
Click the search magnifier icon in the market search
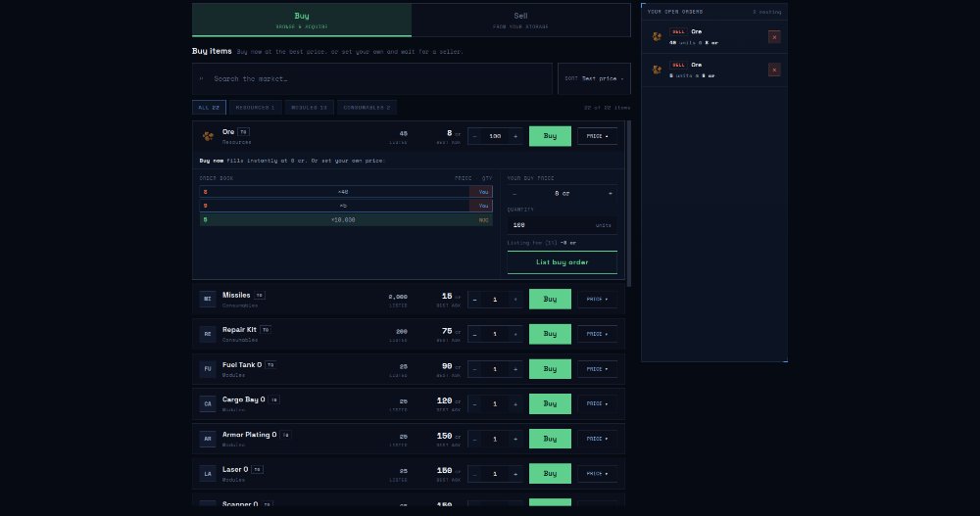pyautogui.click(x=201, y=78)
